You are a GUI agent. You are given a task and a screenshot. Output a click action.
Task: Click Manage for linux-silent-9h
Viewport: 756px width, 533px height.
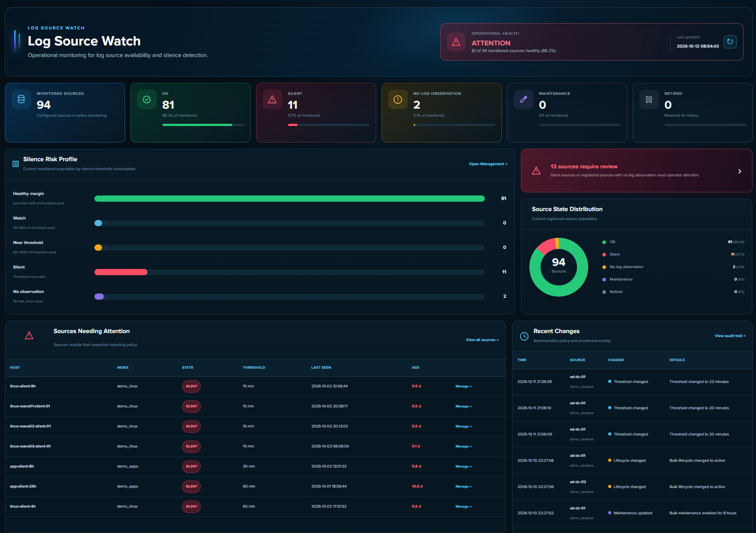[463, 387]
